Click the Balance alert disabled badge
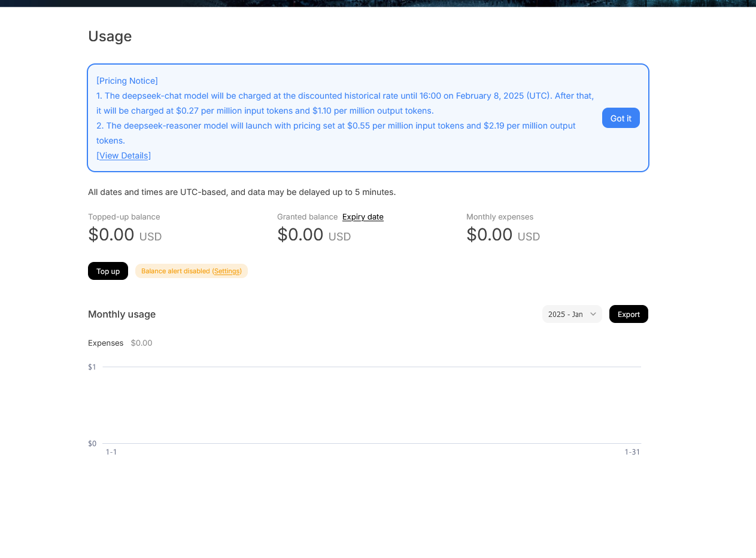The width and height of the screenshot is (756, 558). [x=192, y=271]
